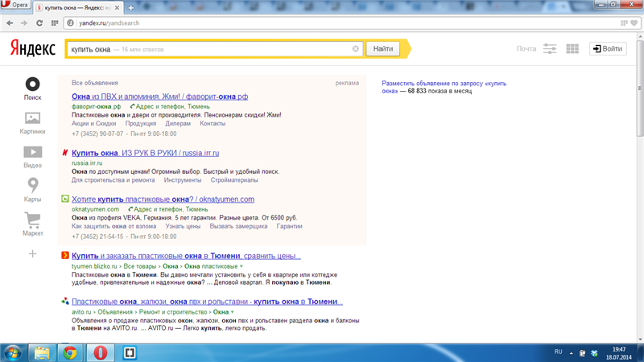Open 'Все объявления' link

coord(95,83)
